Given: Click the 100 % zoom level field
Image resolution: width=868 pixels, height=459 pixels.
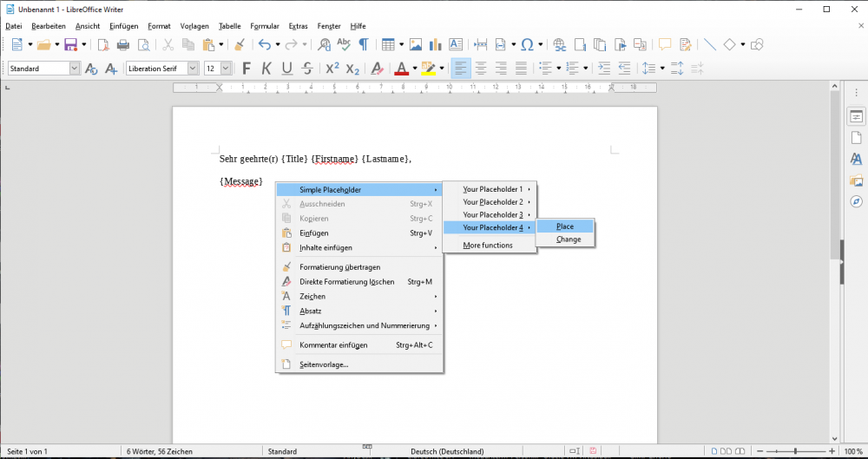Looking at the screenshot, I should (853, 451).
